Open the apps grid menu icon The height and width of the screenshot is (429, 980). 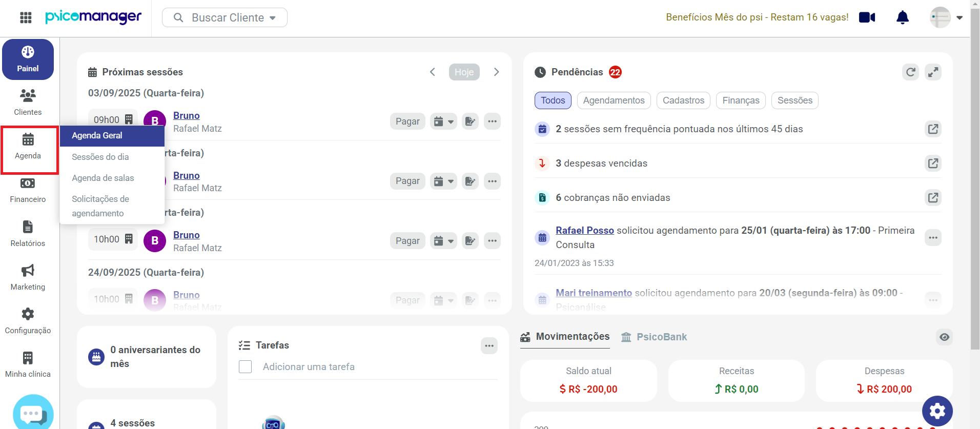pos(26,17)
